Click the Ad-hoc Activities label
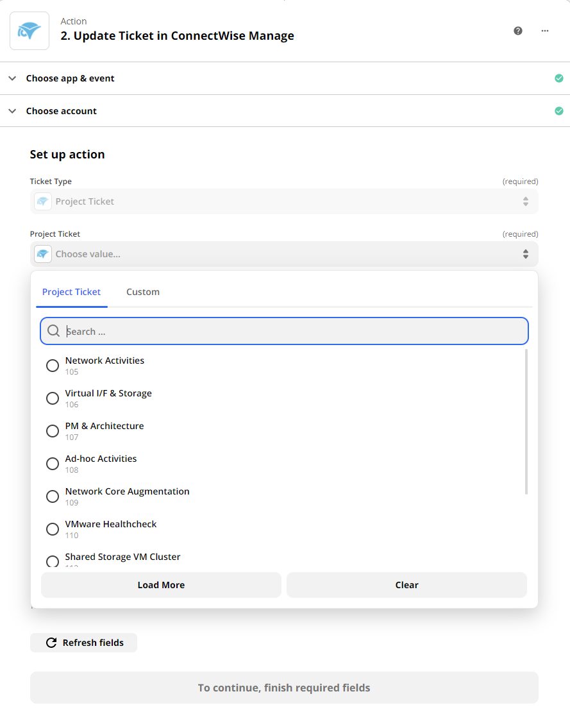 [x=101, y=459]
